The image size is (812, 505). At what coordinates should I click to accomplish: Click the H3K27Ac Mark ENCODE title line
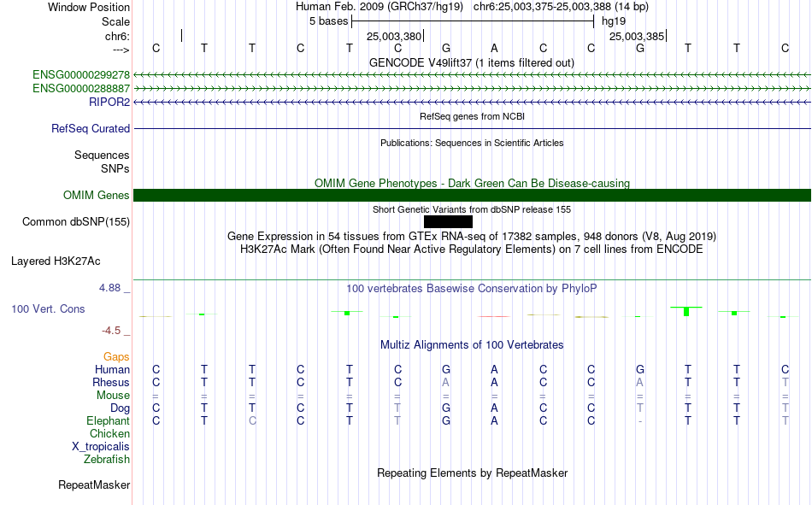472,250
